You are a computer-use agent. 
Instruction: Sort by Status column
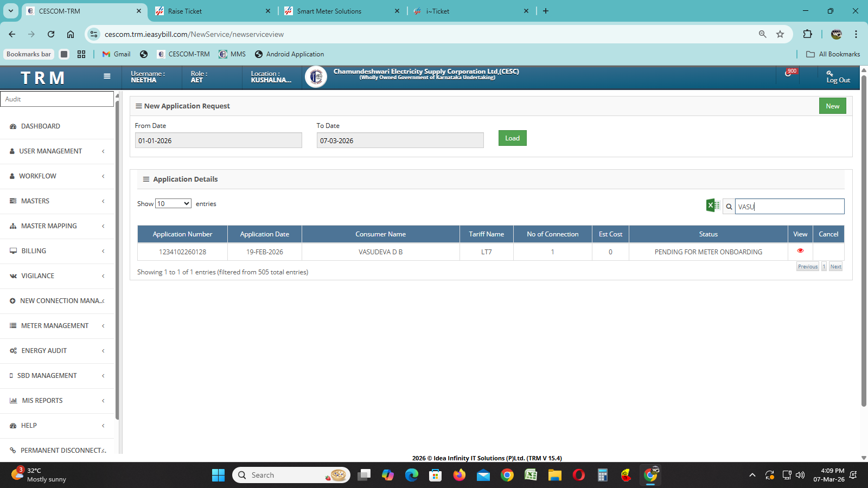708,234
